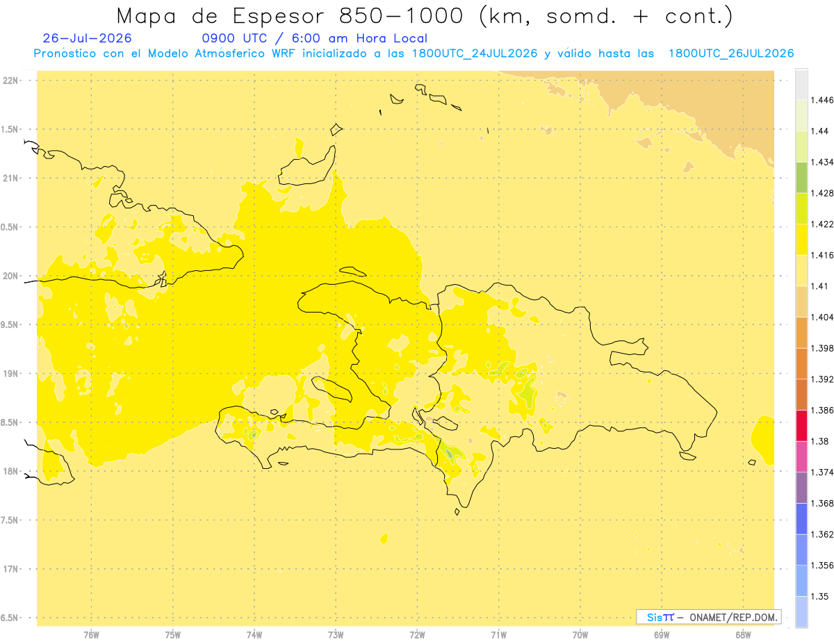
Task: Click the bright yellow legend swatch between 1.416 and 1.422
Action: [x=801, y=239]
